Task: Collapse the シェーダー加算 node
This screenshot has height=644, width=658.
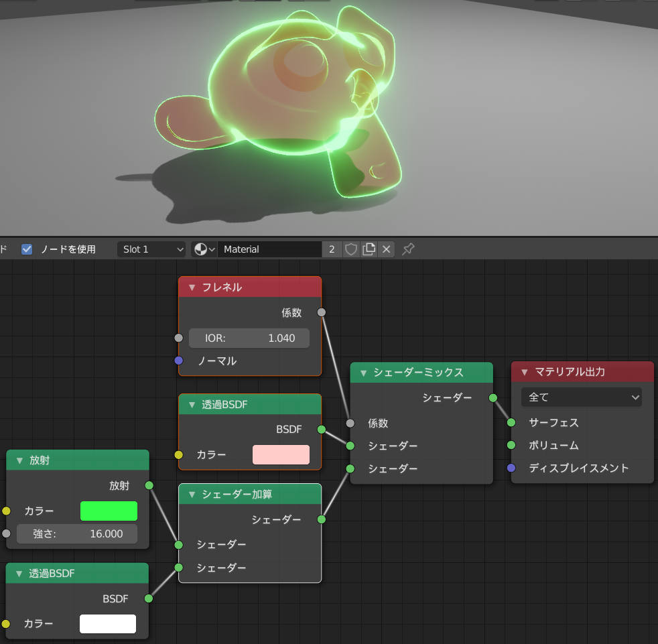Action: [192, 495]
